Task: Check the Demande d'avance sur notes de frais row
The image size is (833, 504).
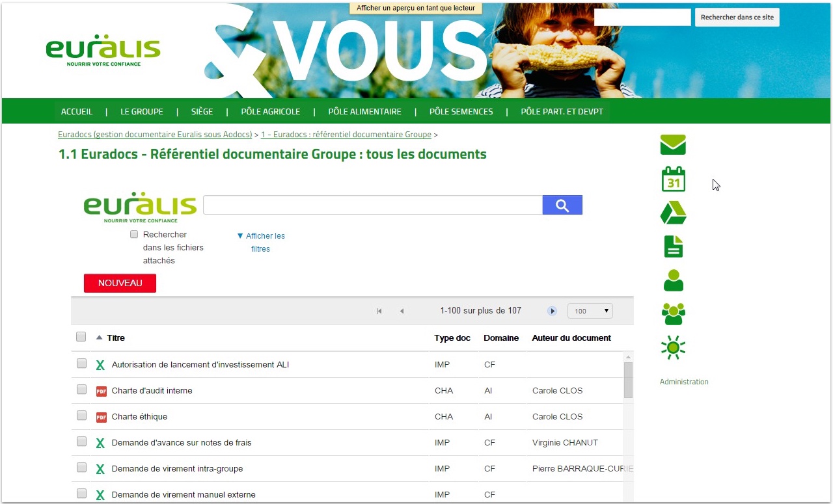Action: pos(81,442)
